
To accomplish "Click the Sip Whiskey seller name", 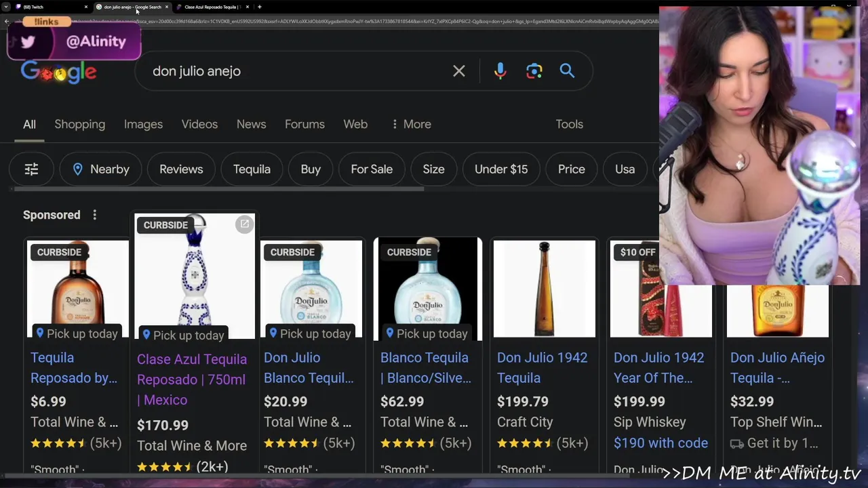I will pyautogui.click(x=650, y=422).
